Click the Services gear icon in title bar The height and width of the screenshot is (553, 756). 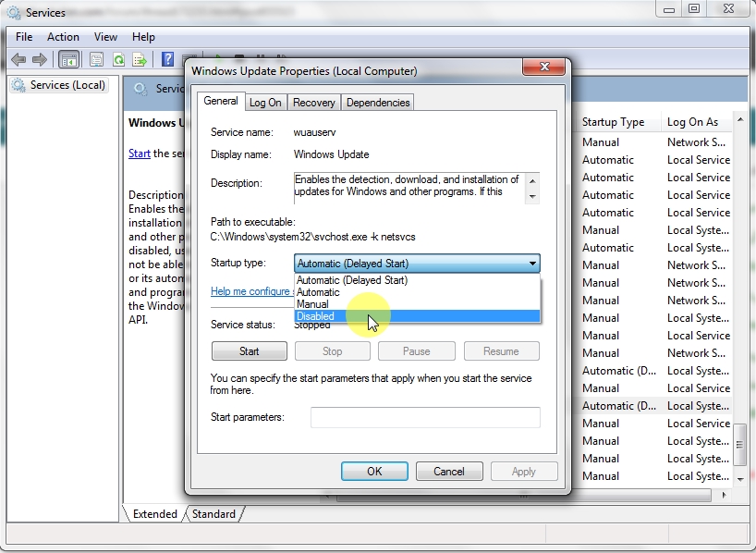tap(15, 12)
